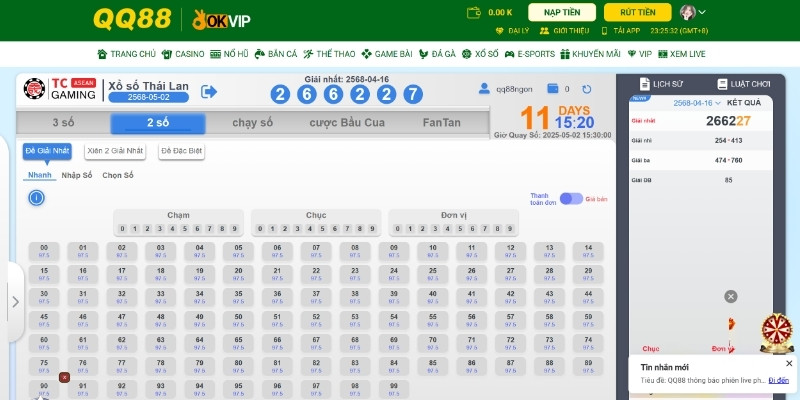Switch to the FanTan tab
800x400 pixels.
pos(441,123)
